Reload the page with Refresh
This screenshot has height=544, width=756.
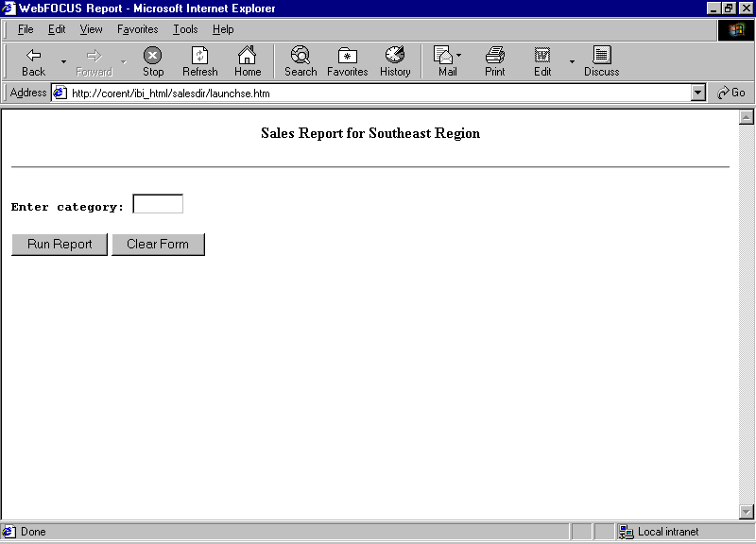tap(200, 61)
